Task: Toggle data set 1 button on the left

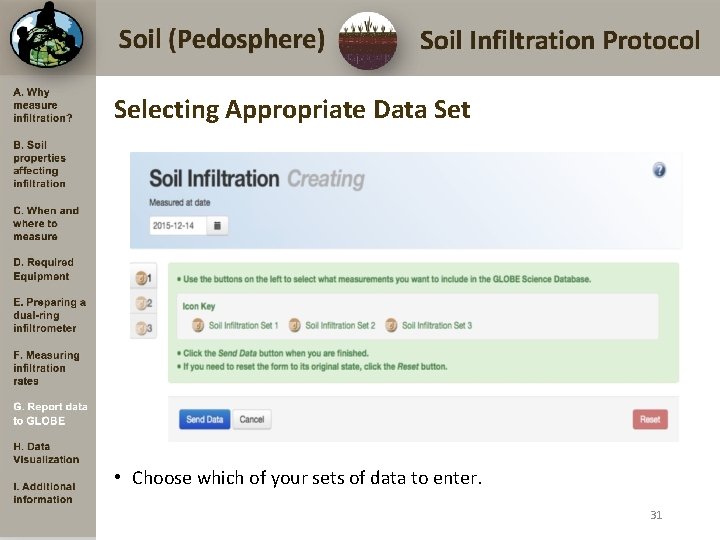Action: click(144, 278)
